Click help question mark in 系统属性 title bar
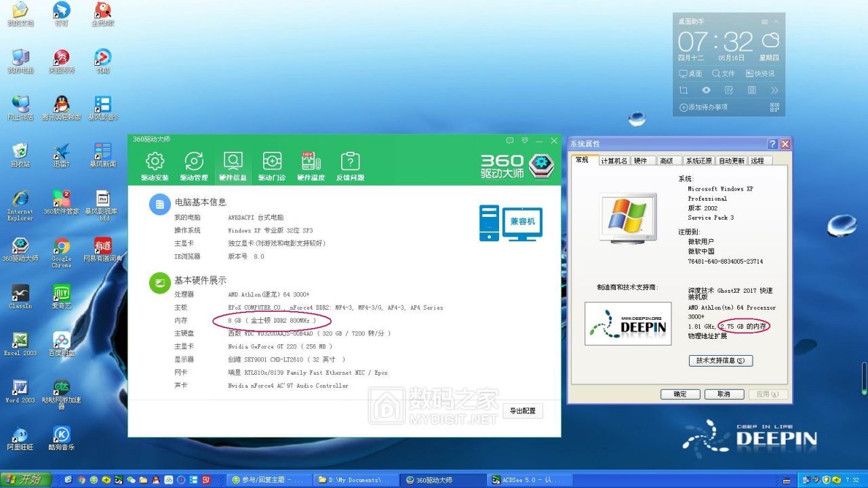Viewport: 868px width, 488px height. [x=772, y=144]
